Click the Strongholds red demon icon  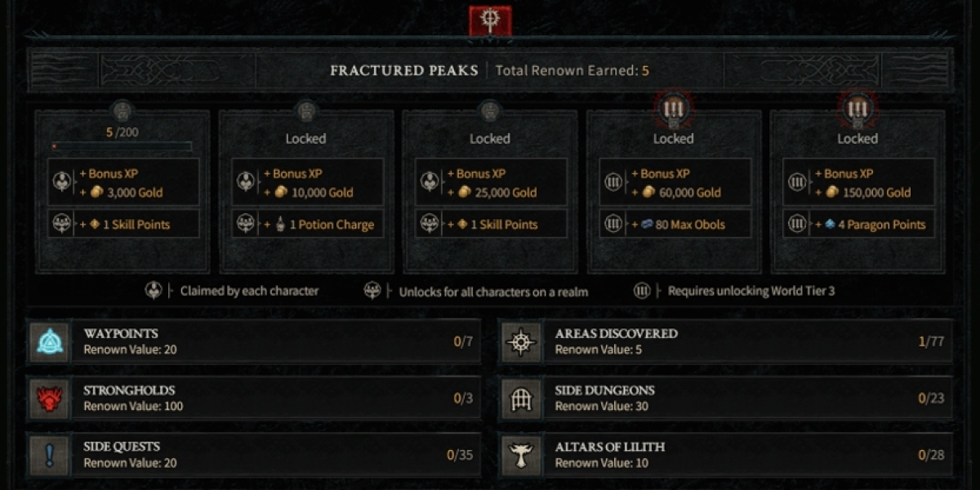click(x=50, y=398)
